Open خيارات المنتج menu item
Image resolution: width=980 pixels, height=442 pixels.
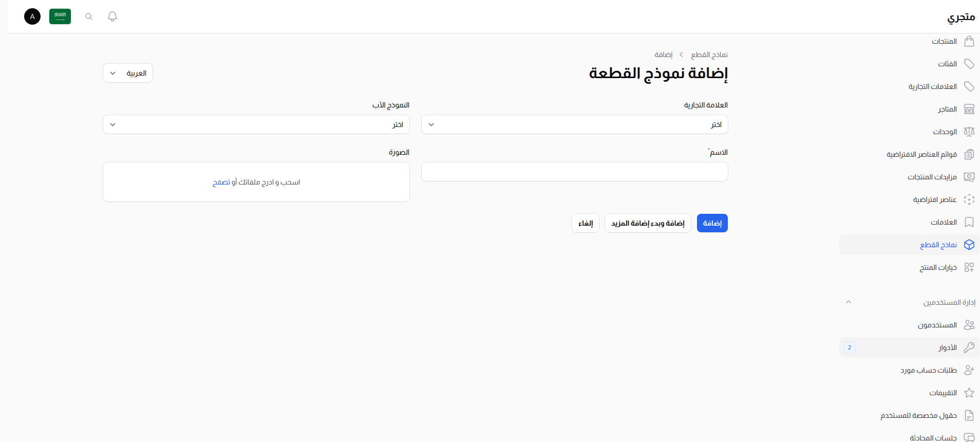909,267
